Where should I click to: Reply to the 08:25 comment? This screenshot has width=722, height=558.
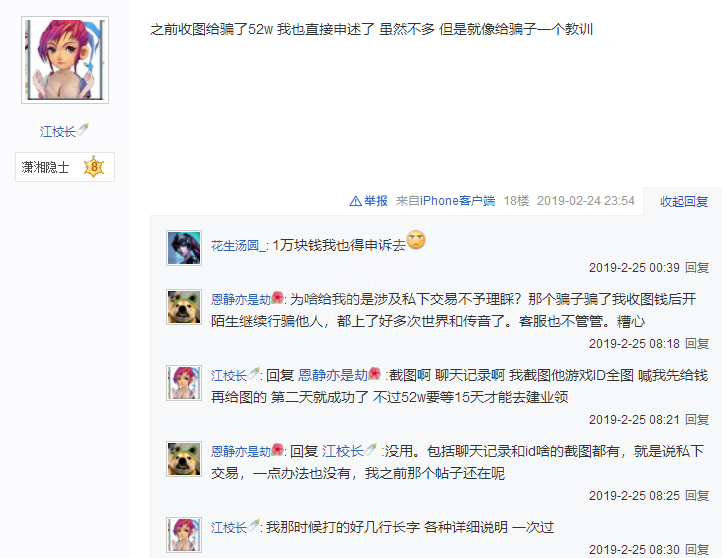point(697,495)
